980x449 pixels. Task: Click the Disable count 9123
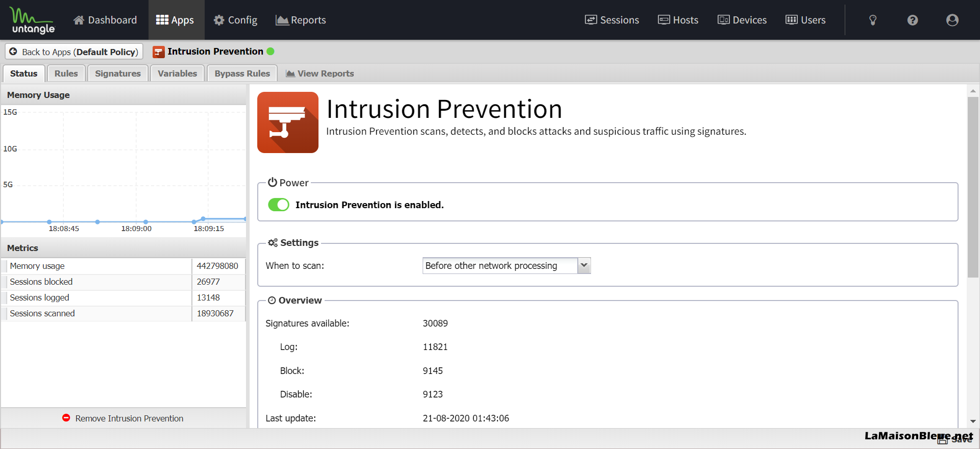click(433, 394)
